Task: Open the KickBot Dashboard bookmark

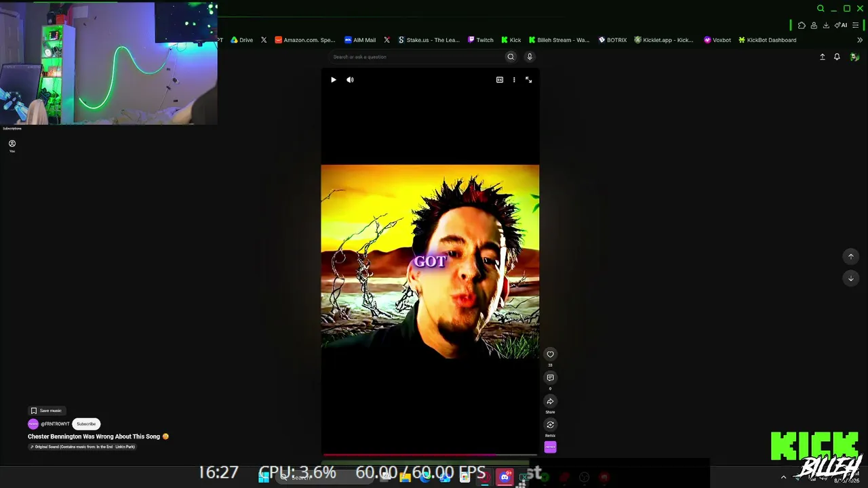Action: (768, 40)
